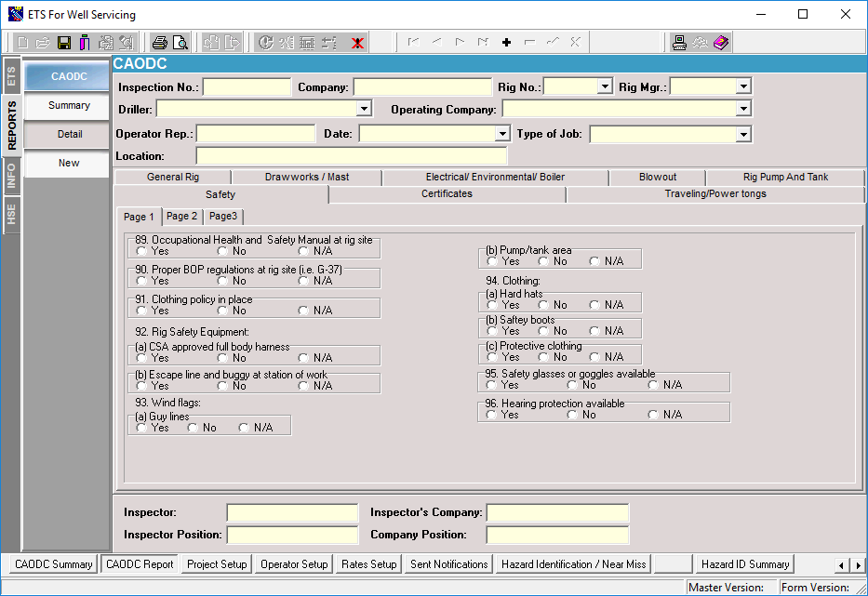Click the refresh circular arrow icon
Screen dimensions: 868x596
pyautogui.click(x=266, y=43)
